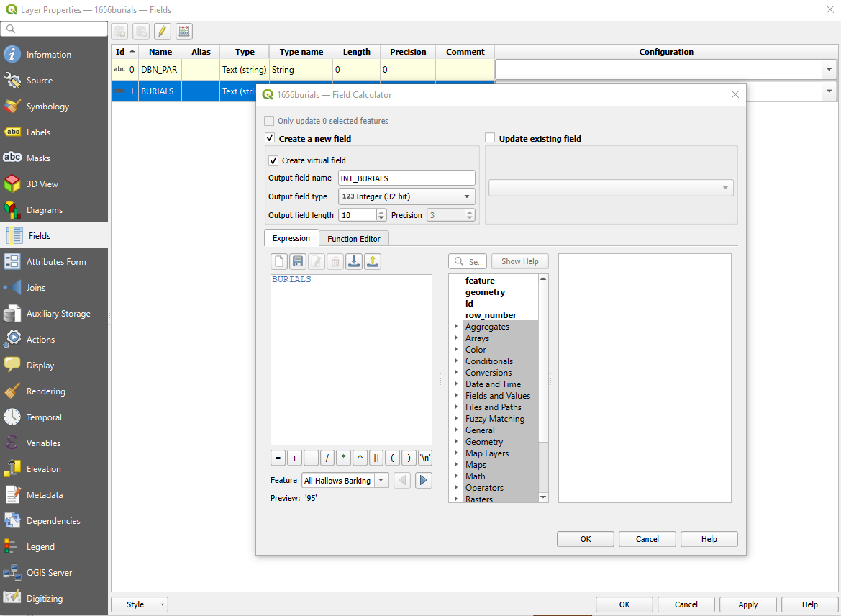Click the import expressions icon
This screenshot has width=841, height=616.
(x=353, y=261)
